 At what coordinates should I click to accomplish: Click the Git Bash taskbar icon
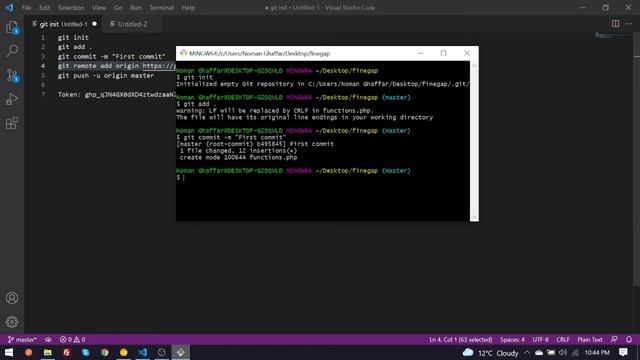pos(180,352)
